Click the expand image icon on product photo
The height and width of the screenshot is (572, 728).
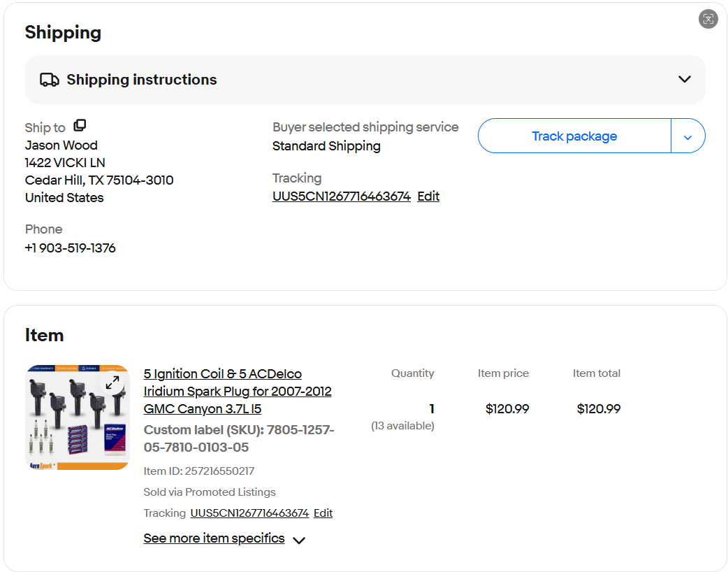coord(112,382)
